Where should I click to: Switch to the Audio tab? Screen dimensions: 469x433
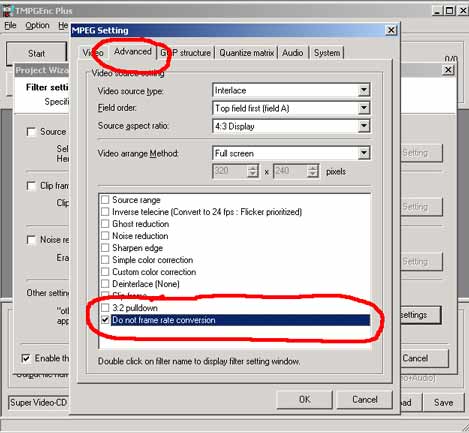293,53
